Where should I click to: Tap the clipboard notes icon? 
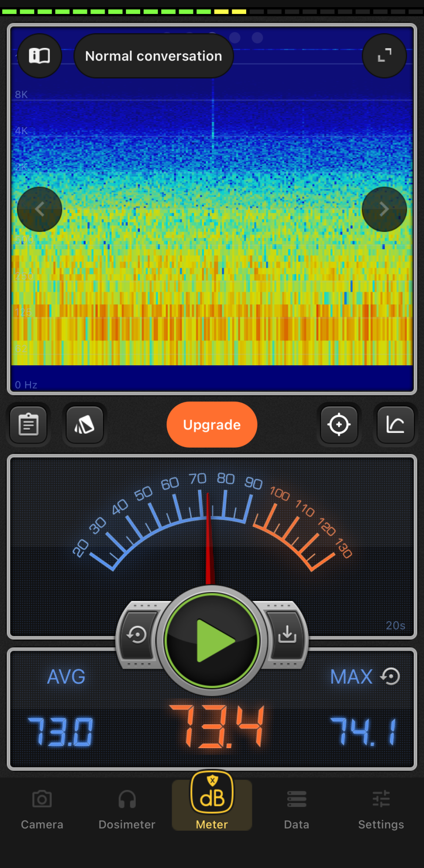click(x=29, y=425)
